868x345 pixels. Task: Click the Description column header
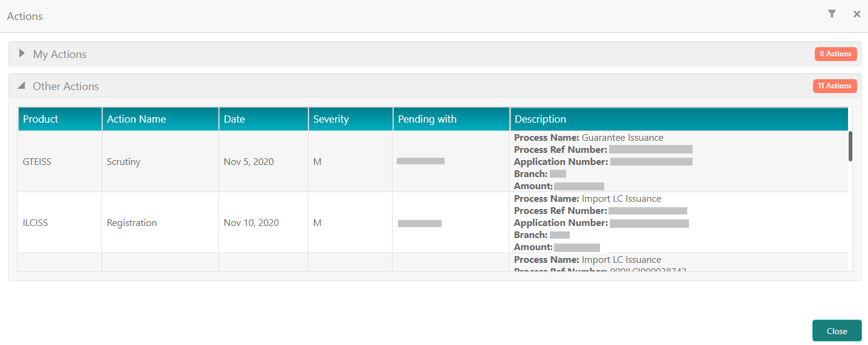[679, 119]
